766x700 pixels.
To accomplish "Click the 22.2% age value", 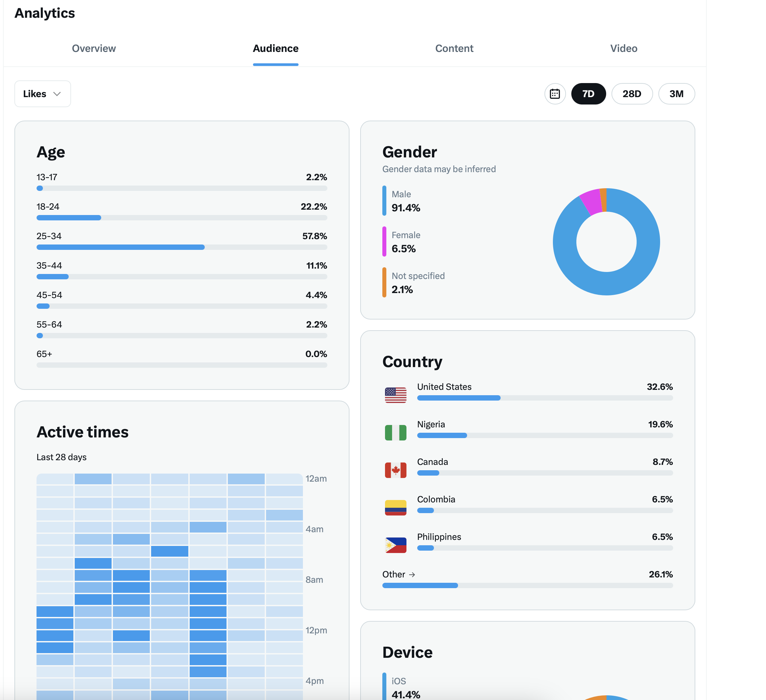I will coord(314,207).
